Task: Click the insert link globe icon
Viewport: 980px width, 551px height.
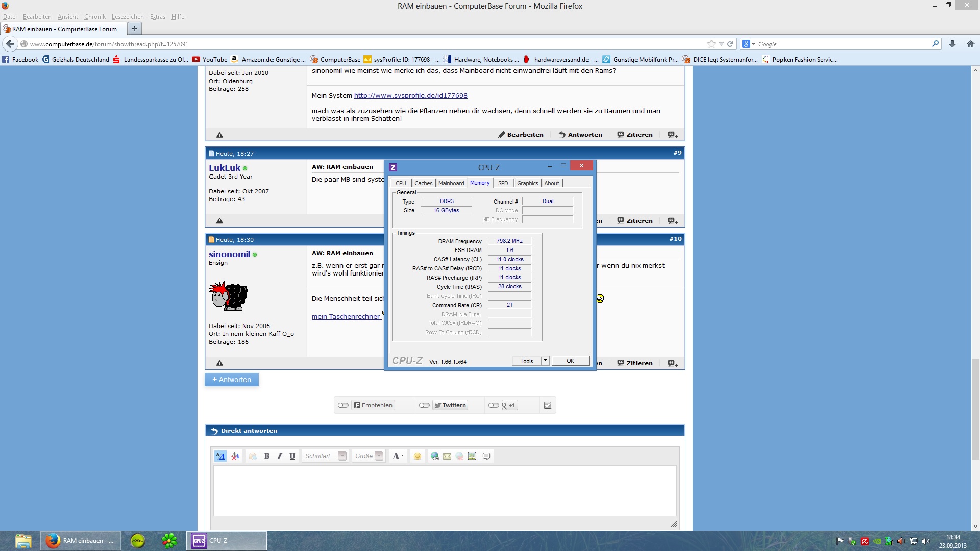Action: click(x=435, y=456)
